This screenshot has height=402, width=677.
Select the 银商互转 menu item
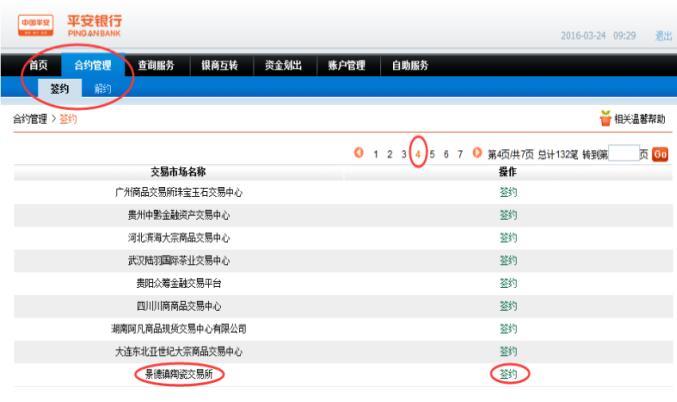click(219, 66)
